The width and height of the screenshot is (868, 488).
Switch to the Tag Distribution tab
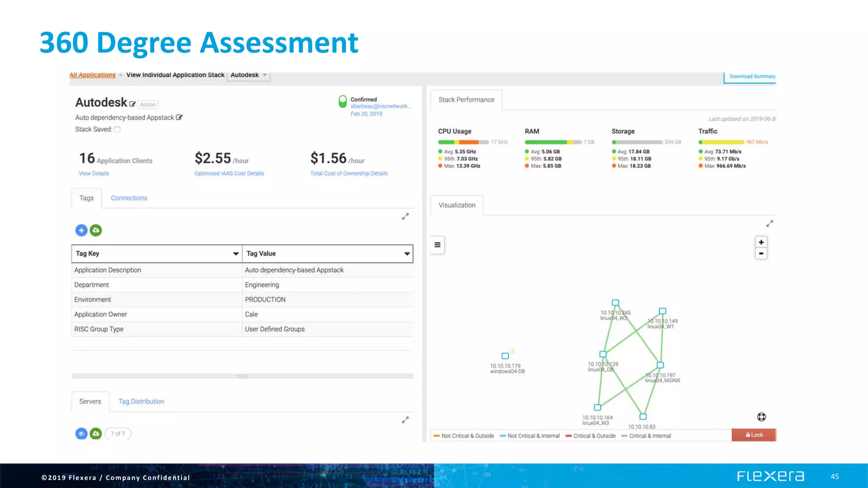(141, 401)
